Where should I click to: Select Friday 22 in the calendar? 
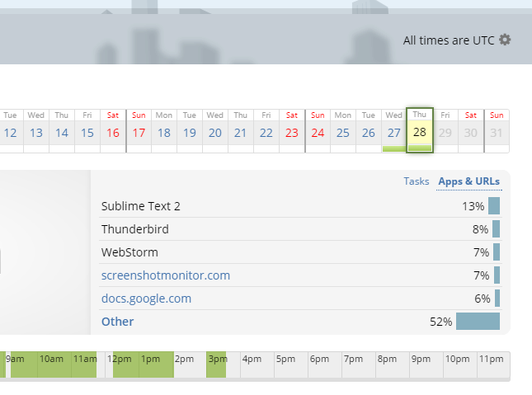point(266,131)
